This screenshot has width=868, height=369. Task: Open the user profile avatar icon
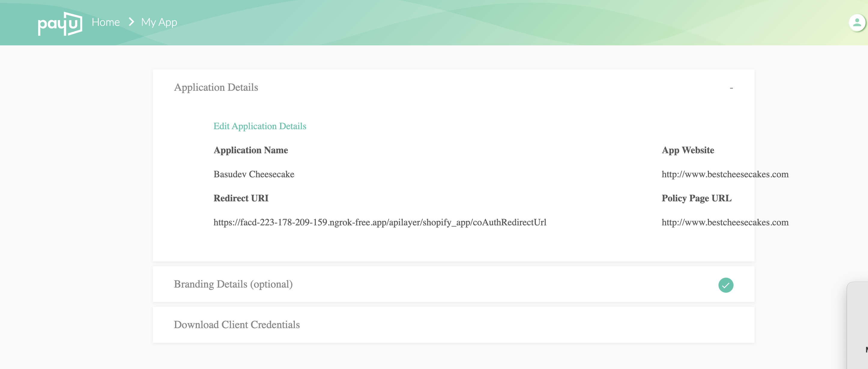[857, 23]
